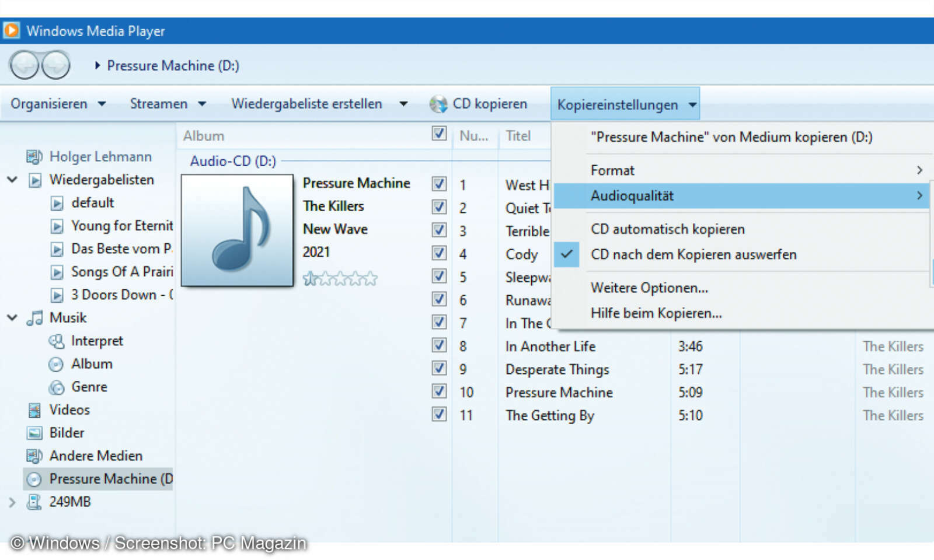Click the Videos icon in the sidebar
934x560 pixels.
[34, 410]
